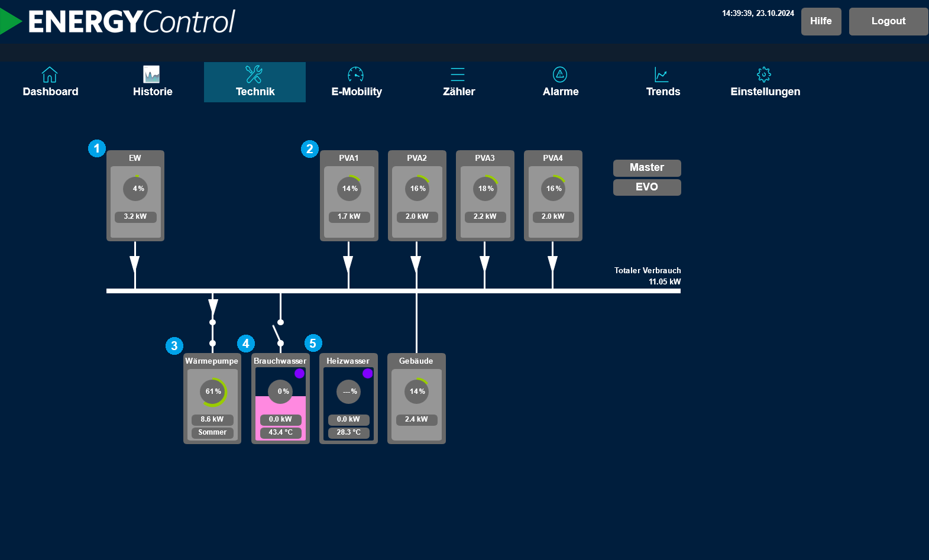Click the PVA3 18% gauge
The image size is (929, 560).
485,189
